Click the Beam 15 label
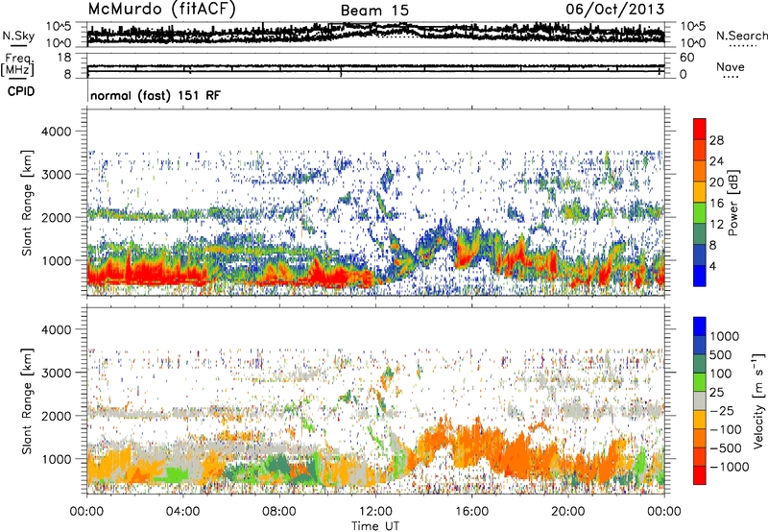 (374, 11)
